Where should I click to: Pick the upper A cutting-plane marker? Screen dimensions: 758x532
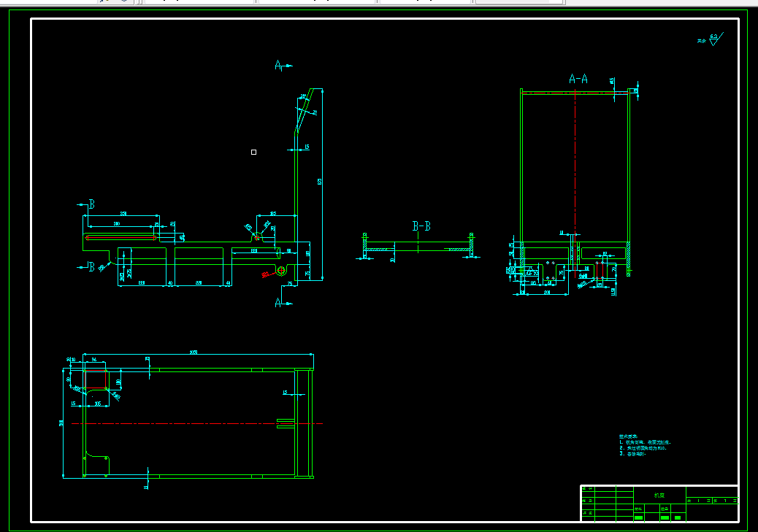coord(283,65)
